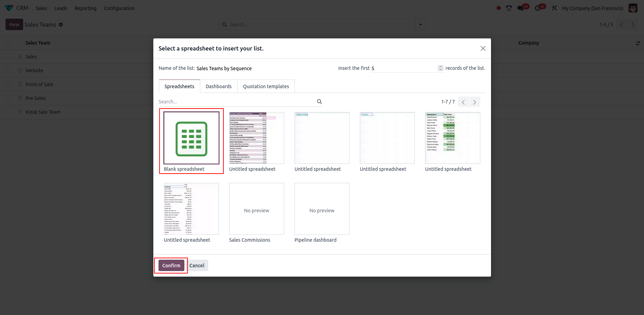644x315 pixels.
Task: Open the messages chat icon
Action: coord(520,8)
